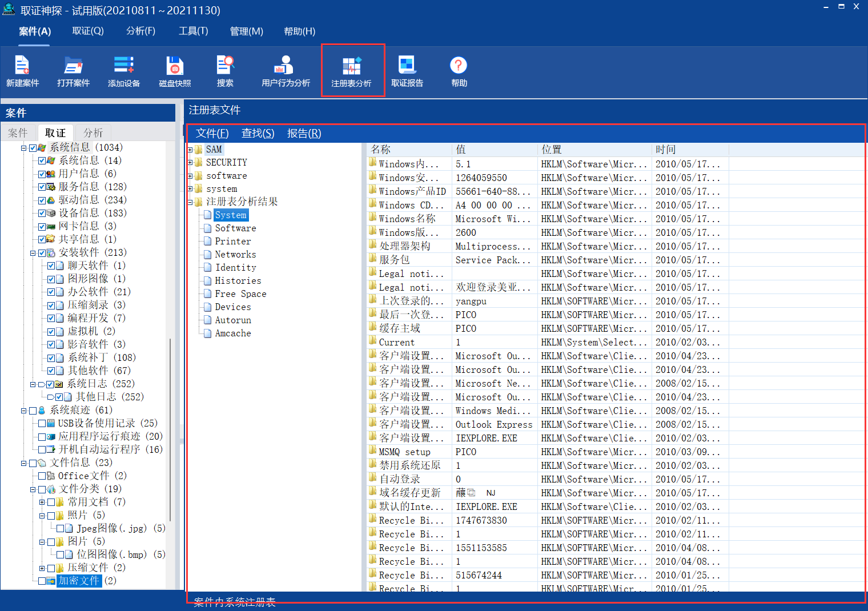
Task: Click the 磁盘快照 disk snapshot icon
Action: 175,71
